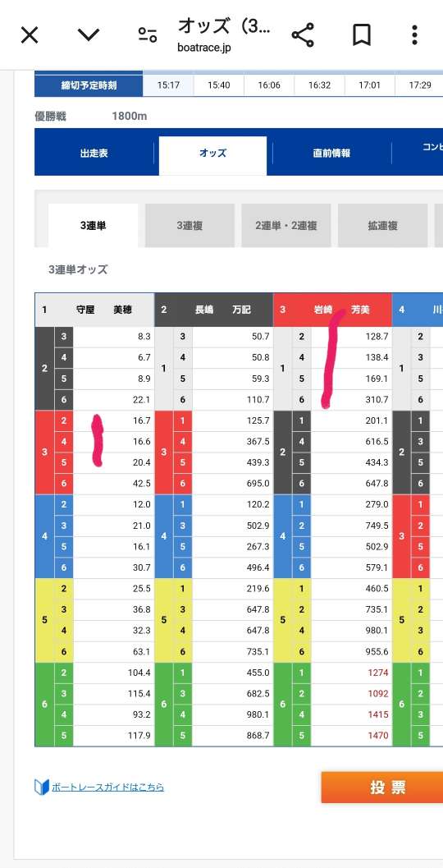The width and height of the screenshot is (443, 868).
Task: Share the page via share icon
Action: tap(303, 35)
